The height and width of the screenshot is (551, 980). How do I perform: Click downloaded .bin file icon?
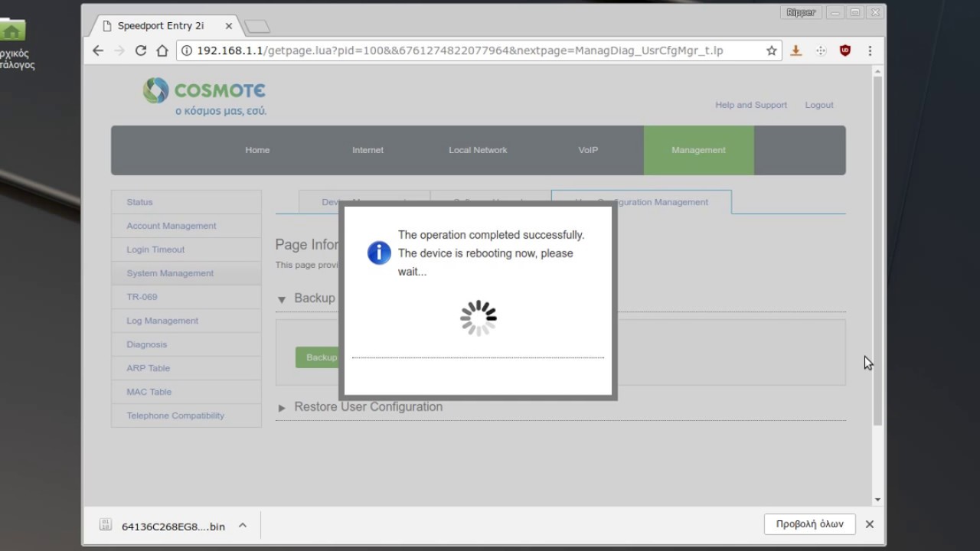coord(106,525)
